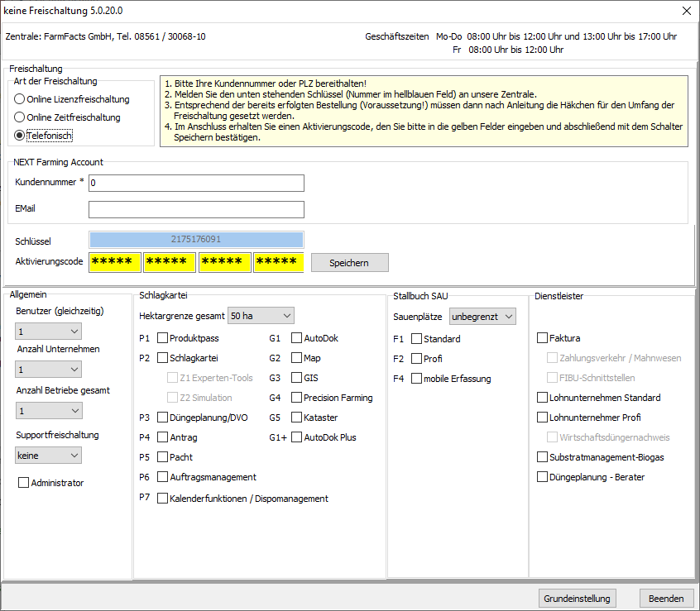Open the Supportfreischaltung dropdown
This screenshot has width=700, height=611.
[x=49, y=455]
